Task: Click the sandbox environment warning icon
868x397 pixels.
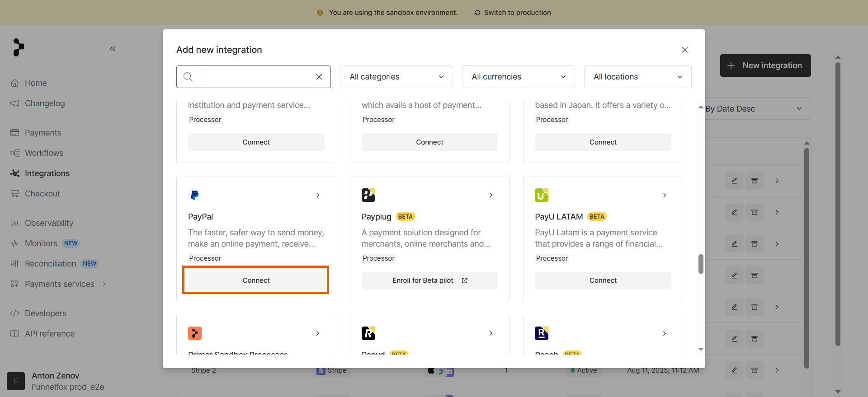Action: 320,13
